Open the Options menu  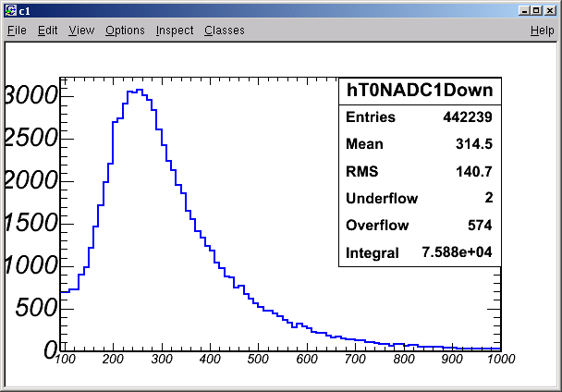[x=125, y=31]
